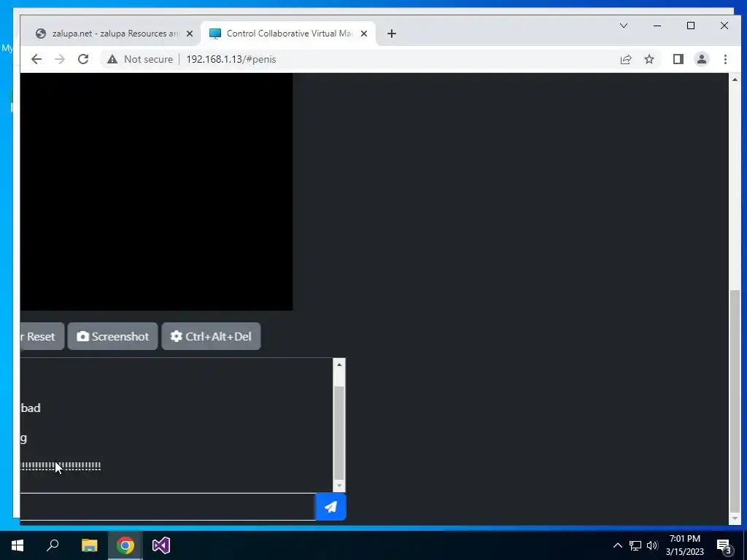Viewport: 747px width, 560px height.
Task: Click the chat scroll down arrow
Action: point(339,486)
